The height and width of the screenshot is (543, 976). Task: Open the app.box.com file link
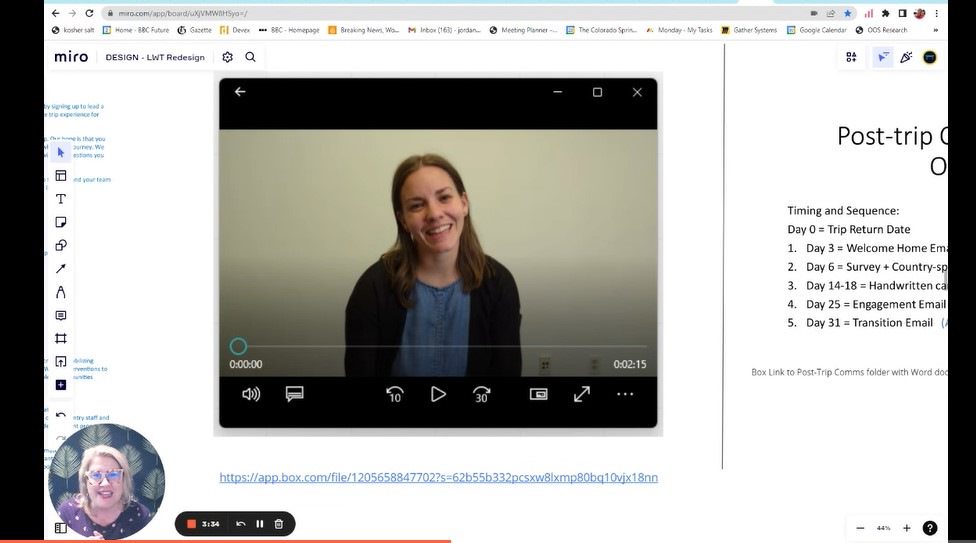click(x=438, y=477)
